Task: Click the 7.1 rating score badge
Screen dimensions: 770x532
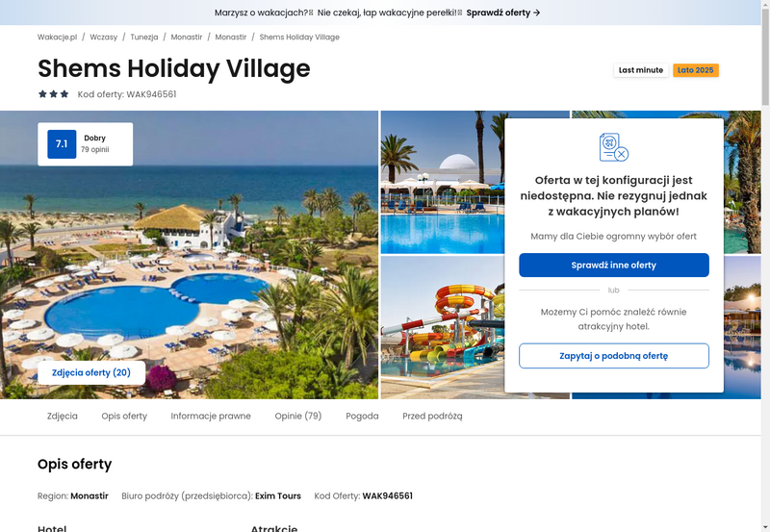Action: point(62,144)
